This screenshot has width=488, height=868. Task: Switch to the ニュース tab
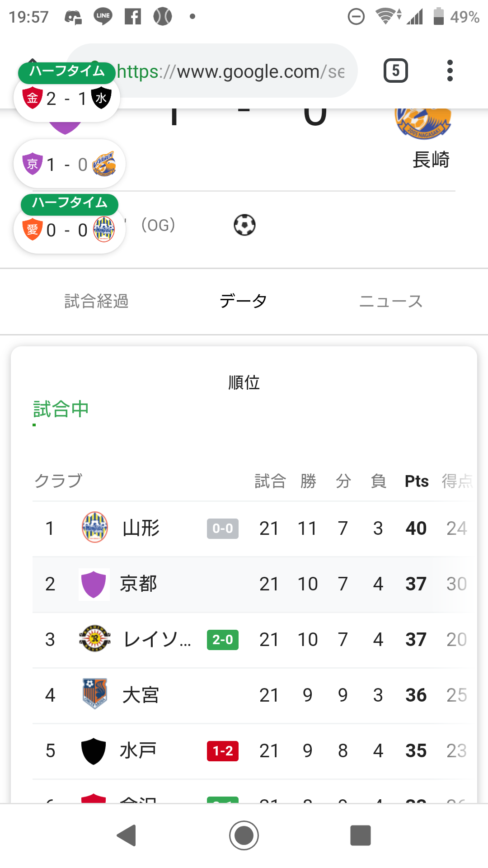tap(391, 301)
